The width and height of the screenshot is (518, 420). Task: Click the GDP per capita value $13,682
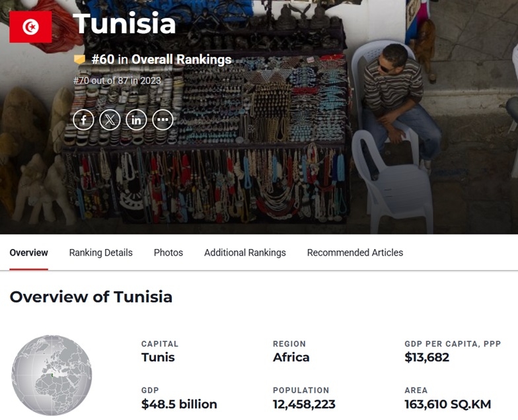click(427, 357)
